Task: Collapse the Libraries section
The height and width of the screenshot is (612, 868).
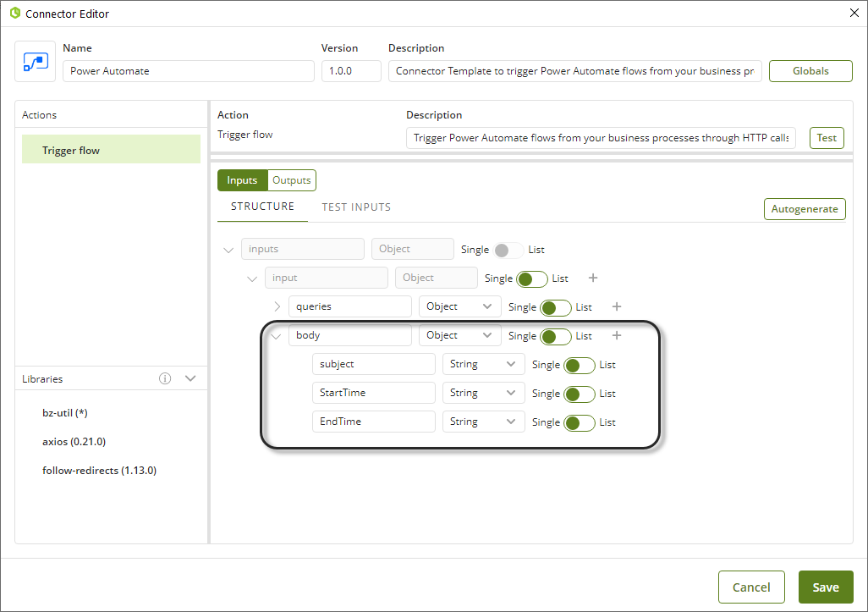Action: pos(190,378)
